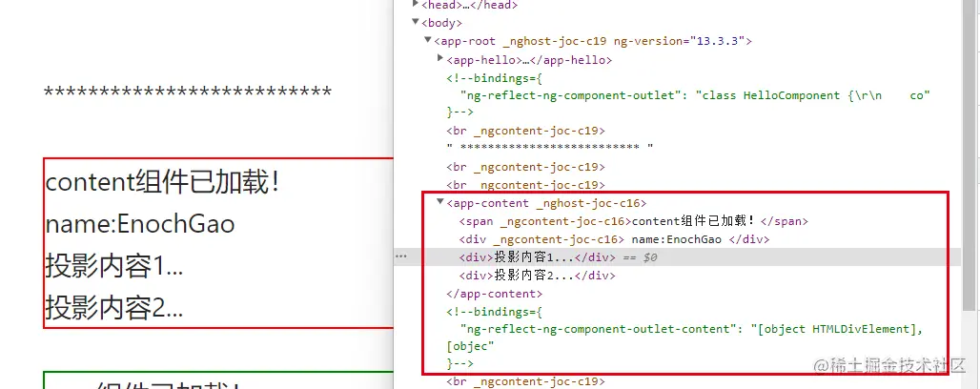Image resolution: width=980 pixels, height=389 pixels.
Task: Click the br tag at the bottom of the DOM tree
Action: coord(525,380)
